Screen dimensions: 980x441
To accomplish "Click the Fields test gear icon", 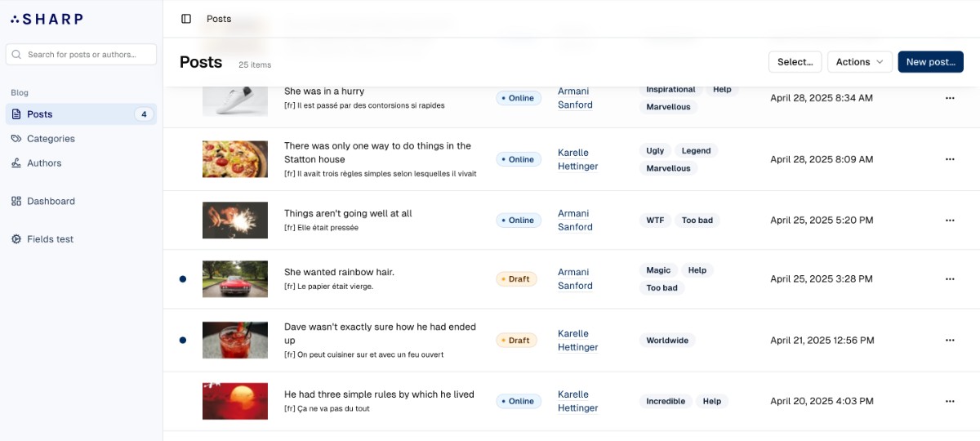I will coord(16,239).
